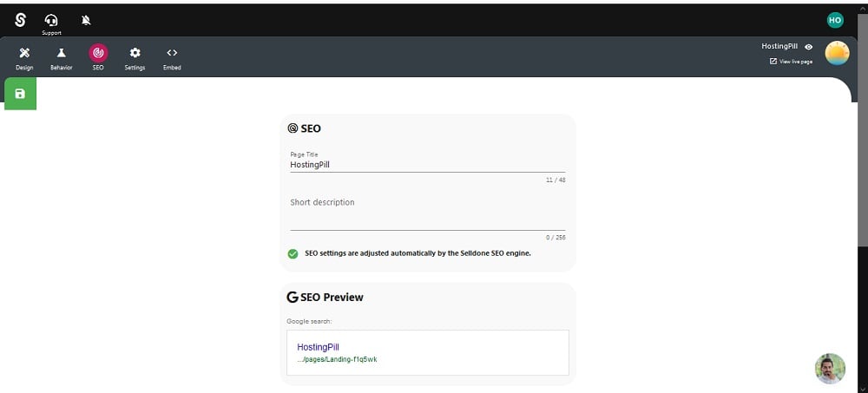Open the HO user avatar
Viewport: 868px width, 393px height.
835,21
